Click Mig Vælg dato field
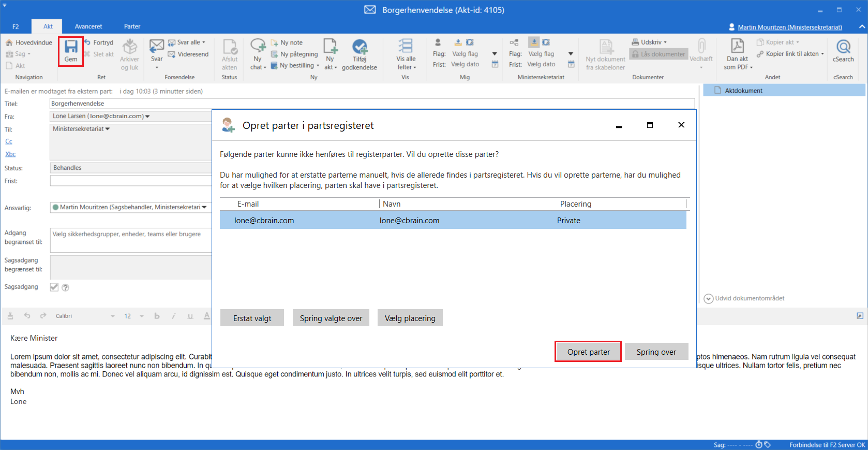Image resolution: width=868 pixels, height=450 pixels. [465, 64]
